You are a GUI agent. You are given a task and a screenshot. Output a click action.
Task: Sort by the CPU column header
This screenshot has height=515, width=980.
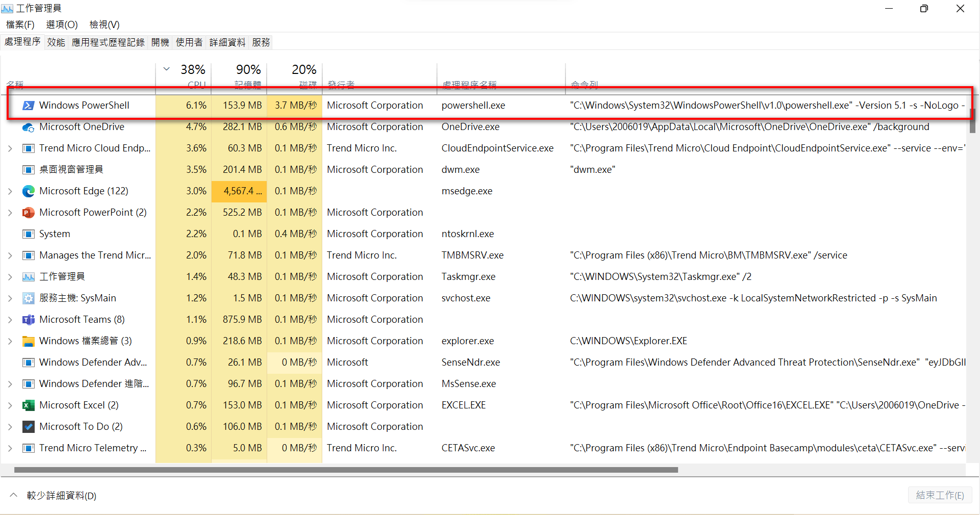pyautogui.click(x=184, y=78)
